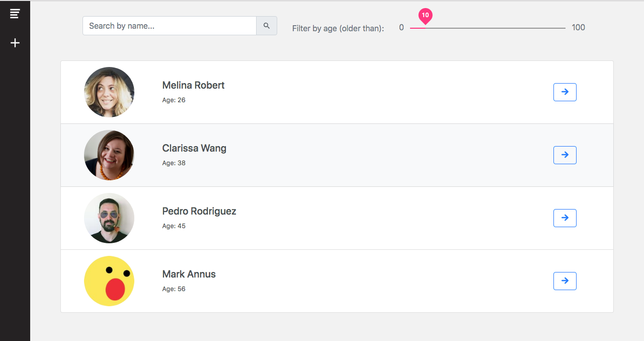The width and height of the screenshot is (644, 341).
Task: Click Mark Annus's yellow emoji avatar
Action: tap(109, 281)
